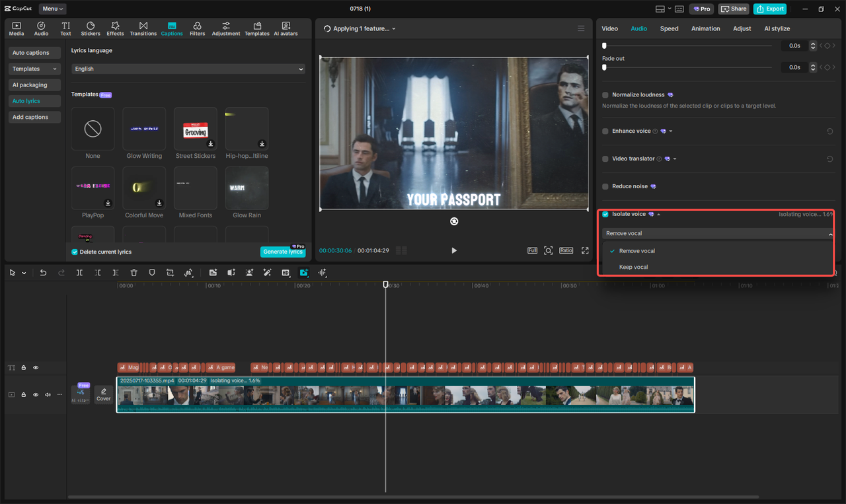
Task: Lock the text caption track
Action: pos(24,368)
